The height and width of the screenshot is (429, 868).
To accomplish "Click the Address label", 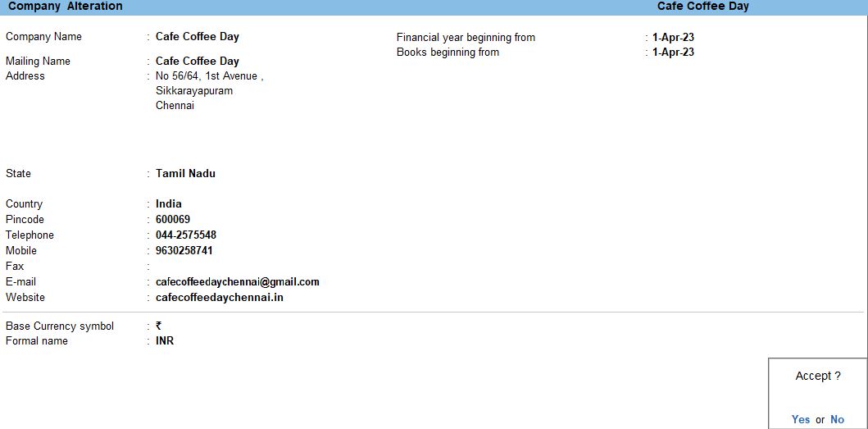I will (25, 76).
